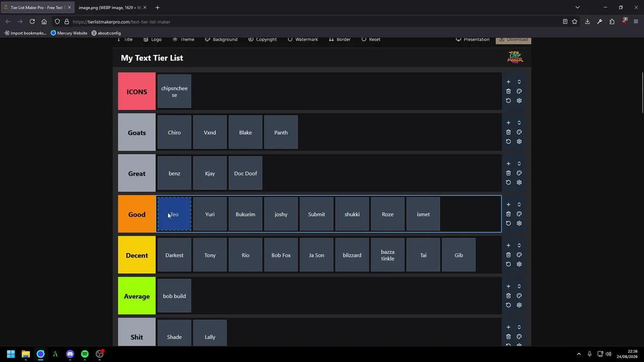Open color palette for Average row
This screenshot has width=644, height=362.
(519, 296)
